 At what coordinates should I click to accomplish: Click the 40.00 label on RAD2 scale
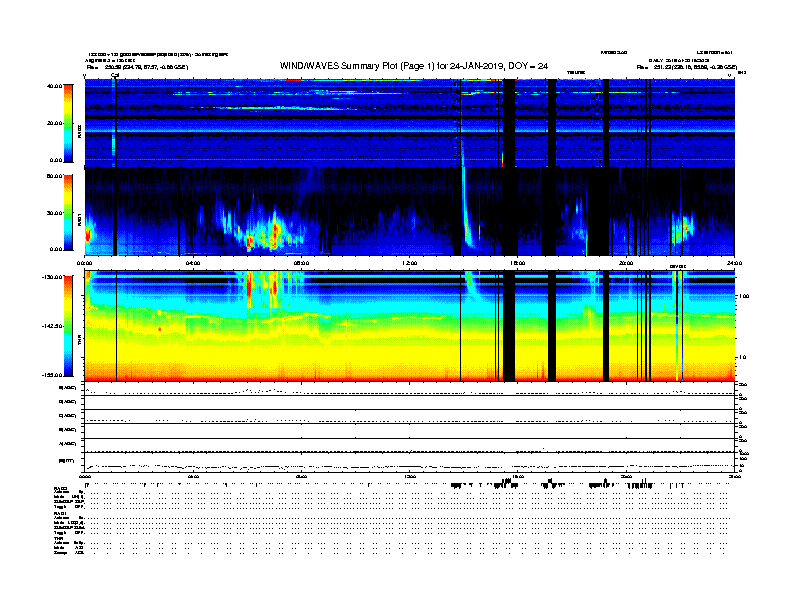tap(54, 86)
